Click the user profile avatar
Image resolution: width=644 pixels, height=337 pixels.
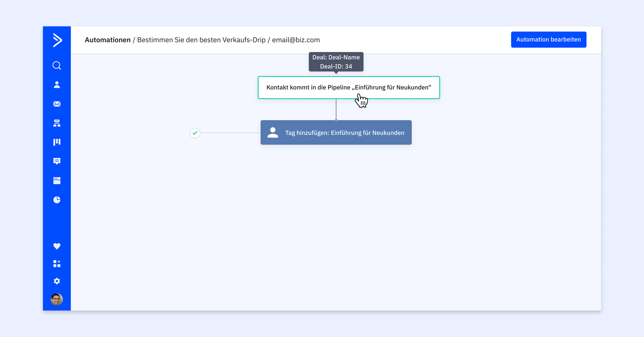point(57,299)
